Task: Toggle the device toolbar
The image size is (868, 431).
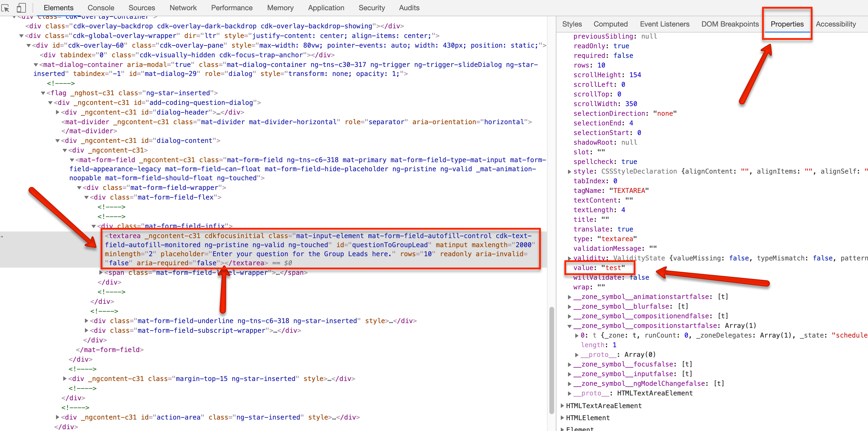Action: pyautogui.click(x=21, y=8)
